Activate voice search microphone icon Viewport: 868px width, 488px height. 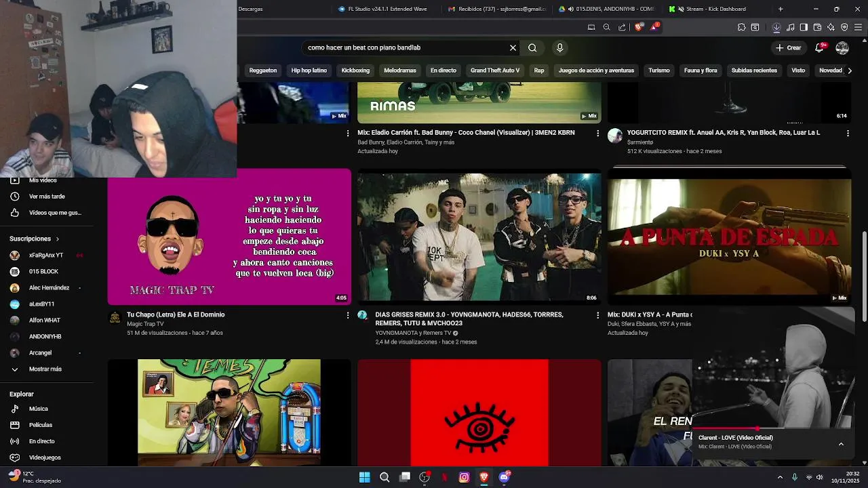(559, 47)
